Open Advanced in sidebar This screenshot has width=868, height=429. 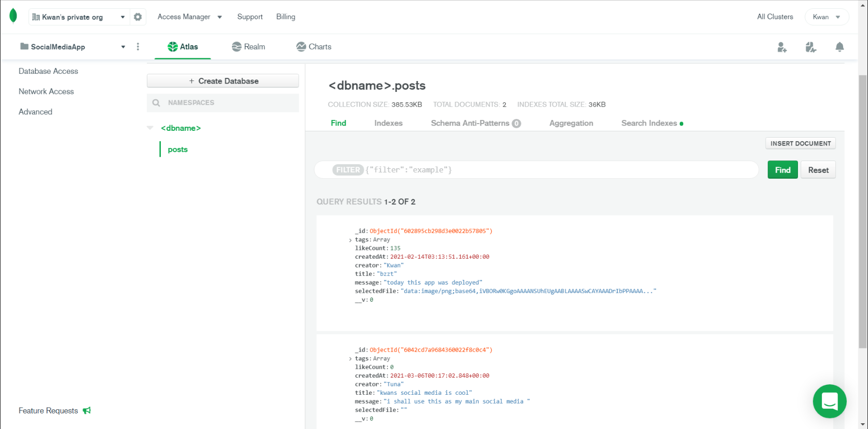coord(35,112)
